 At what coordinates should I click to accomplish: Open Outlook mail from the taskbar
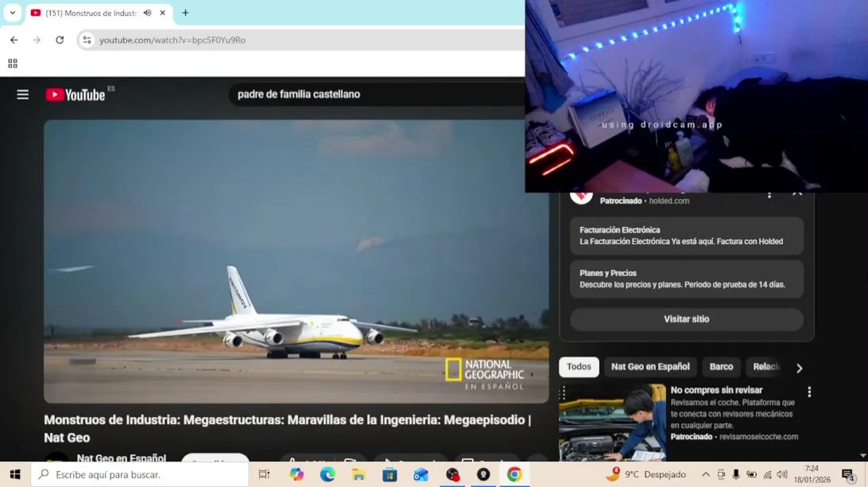coord(421,475)
